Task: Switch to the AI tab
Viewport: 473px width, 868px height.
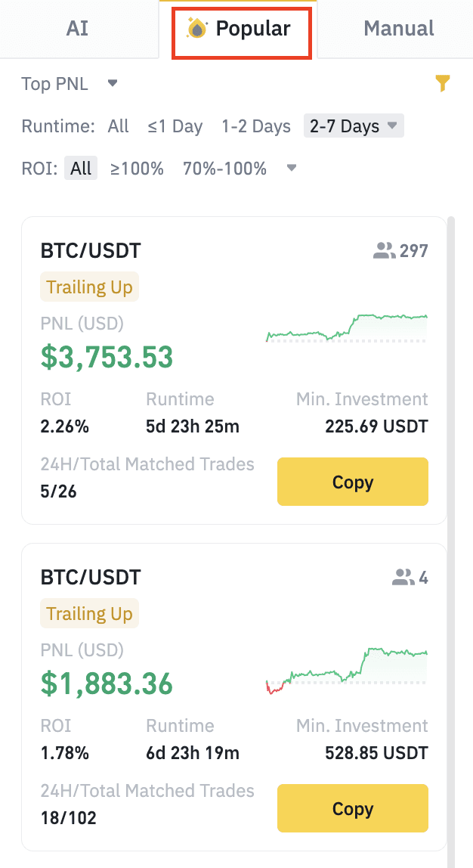Action: [76, 28]
